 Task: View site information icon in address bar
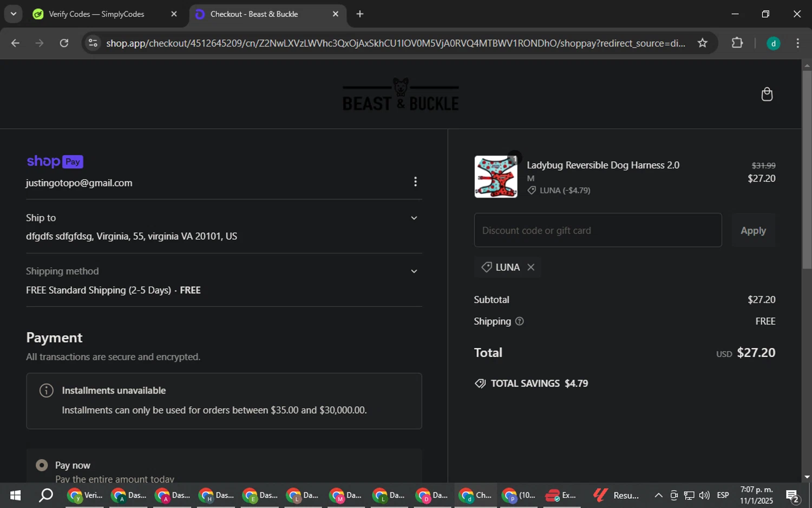click(93, 43)
